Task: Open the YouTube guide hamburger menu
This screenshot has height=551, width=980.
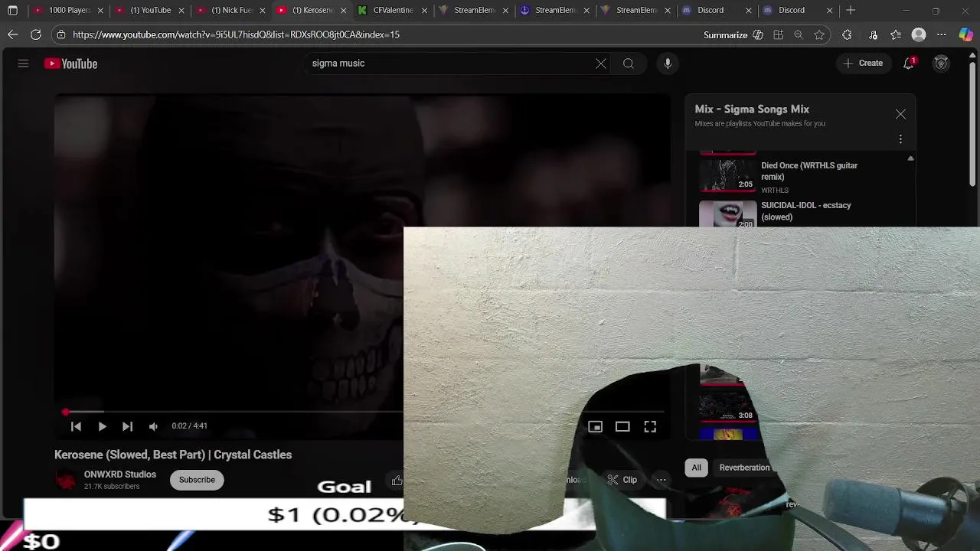Action: click(23, 64)
